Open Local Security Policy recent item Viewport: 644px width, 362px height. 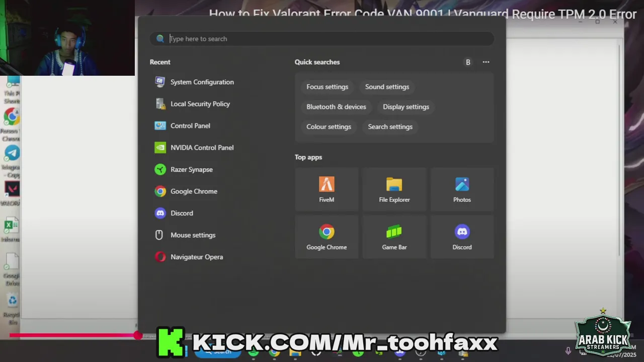point(193,104)
